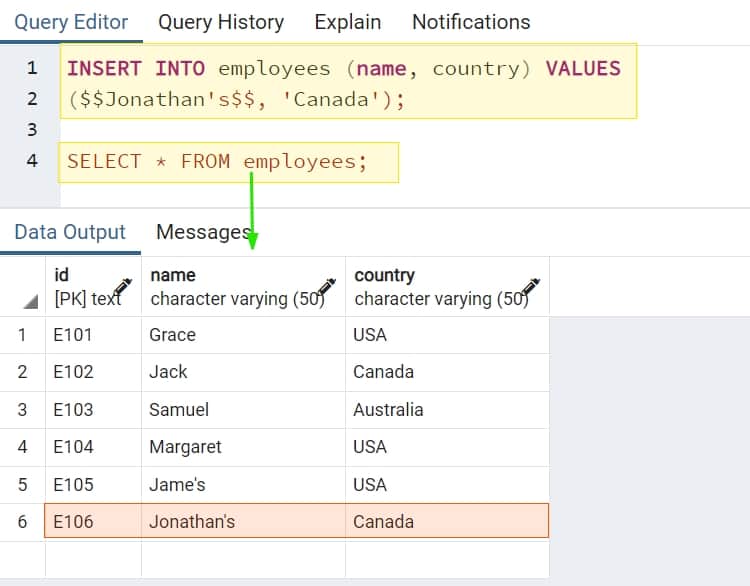
Task: Select row number 5 header
Action: click(x=22, y=485)
